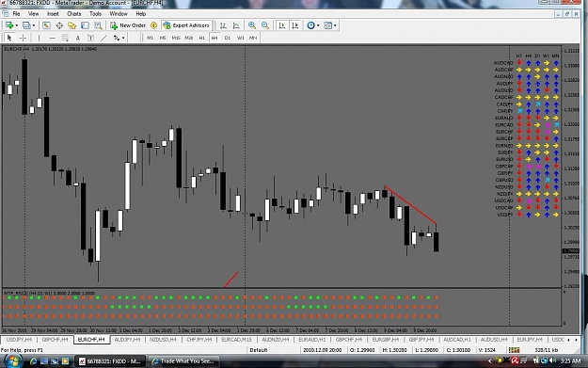588x368 pixels.
Task: Zoom out of the chart
Action: tap(265, 25)
